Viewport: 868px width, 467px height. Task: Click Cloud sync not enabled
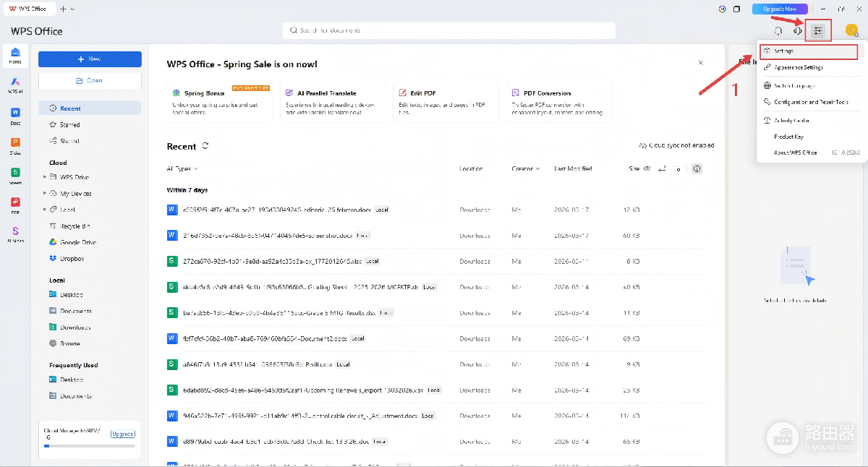677,145
